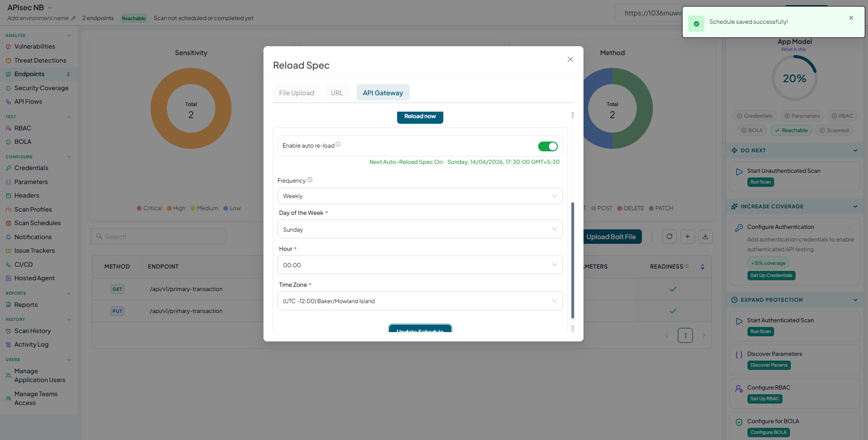
Task: Collapse the HISTORY sidebar section
Action: [69, 319]
